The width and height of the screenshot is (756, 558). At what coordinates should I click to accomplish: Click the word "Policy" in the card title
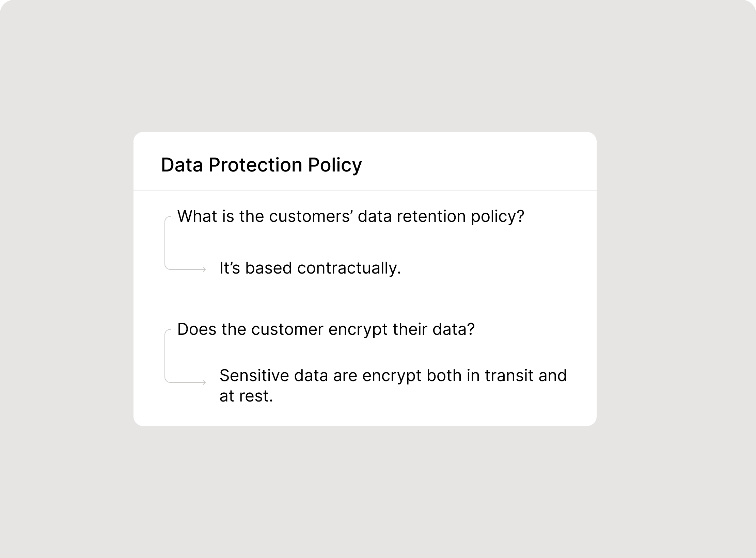click(x=335, y=166)
